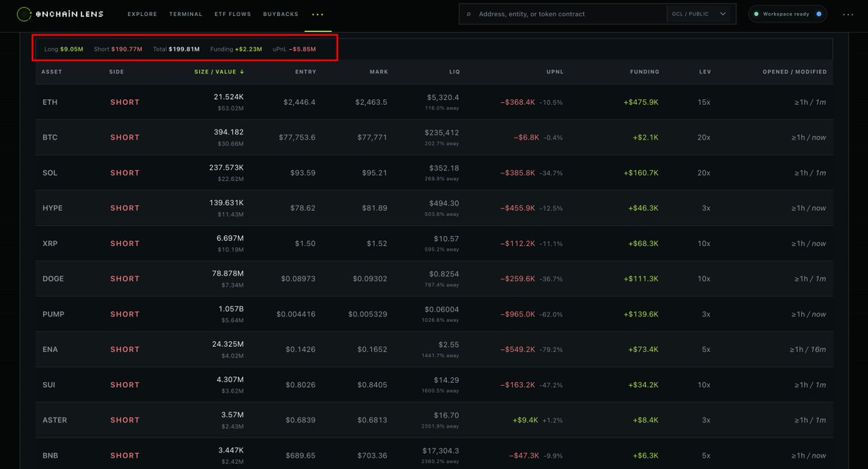Screen dimensions: 868x469
Task: Select the BNB asset row label
Action: (50, 455)
